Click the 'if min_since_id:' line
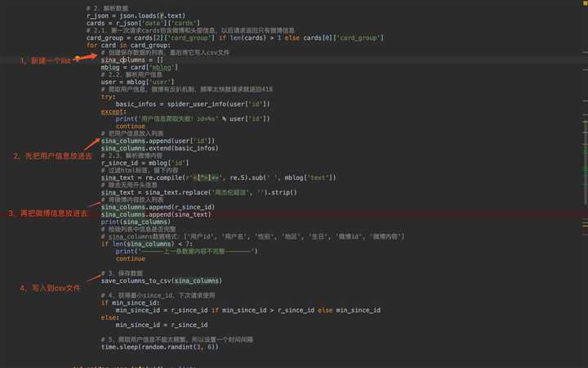The width and height of the screenshot is (588, 368). tap(130, 303)
